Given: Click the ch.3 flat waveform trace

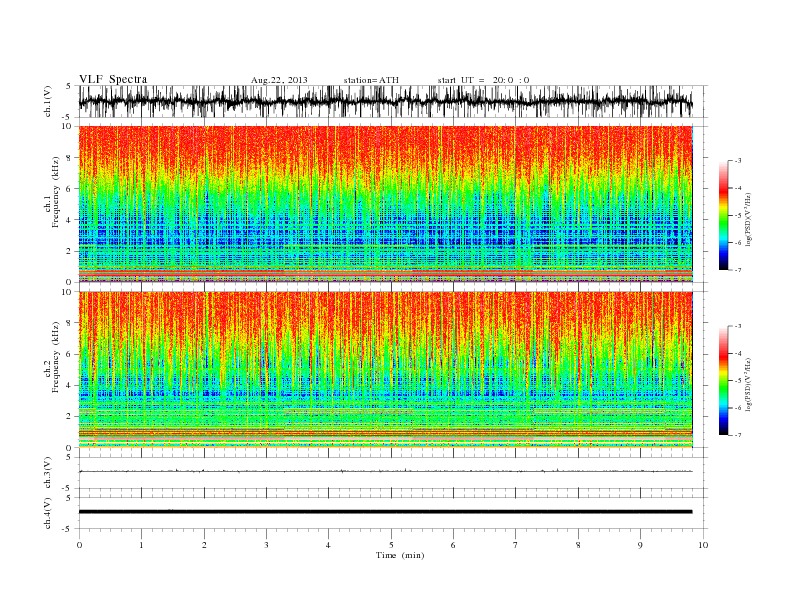Looking at the screenshot, I should (x=386, y=471).
